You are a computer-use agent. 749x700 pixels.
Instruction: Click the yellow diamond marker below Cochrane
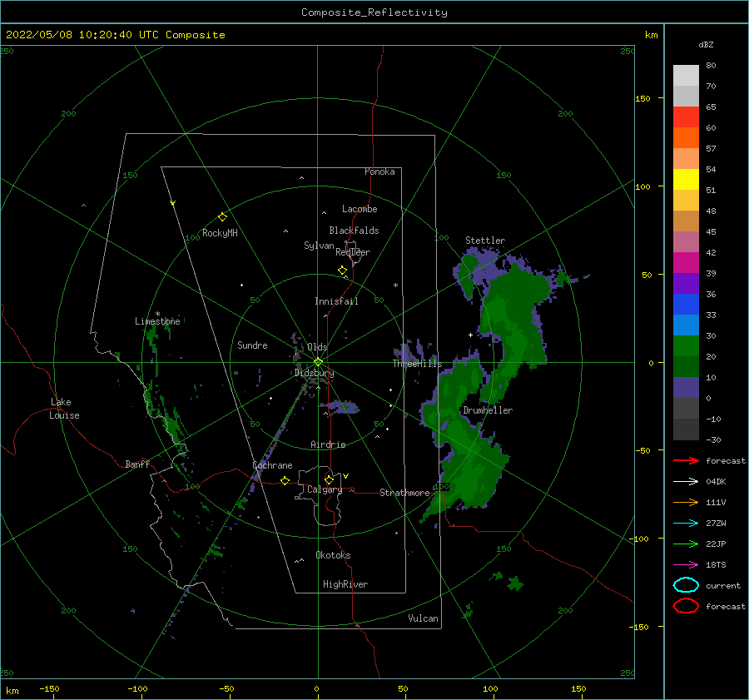(285, 481)
